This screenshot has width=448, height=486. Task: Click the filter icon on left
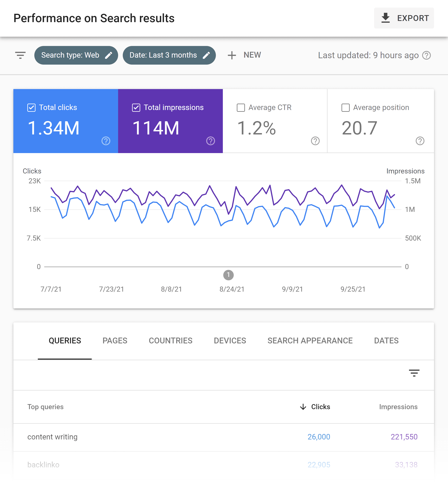(20, 55)
